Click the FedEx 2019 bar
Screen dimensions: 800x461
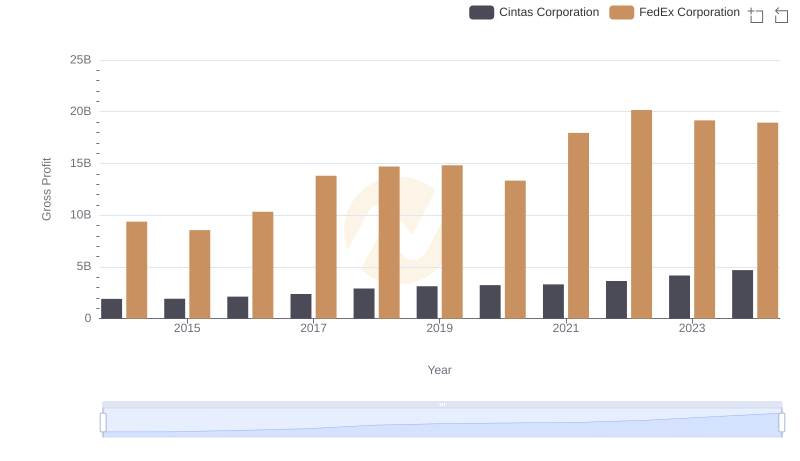tap(452, 242)
